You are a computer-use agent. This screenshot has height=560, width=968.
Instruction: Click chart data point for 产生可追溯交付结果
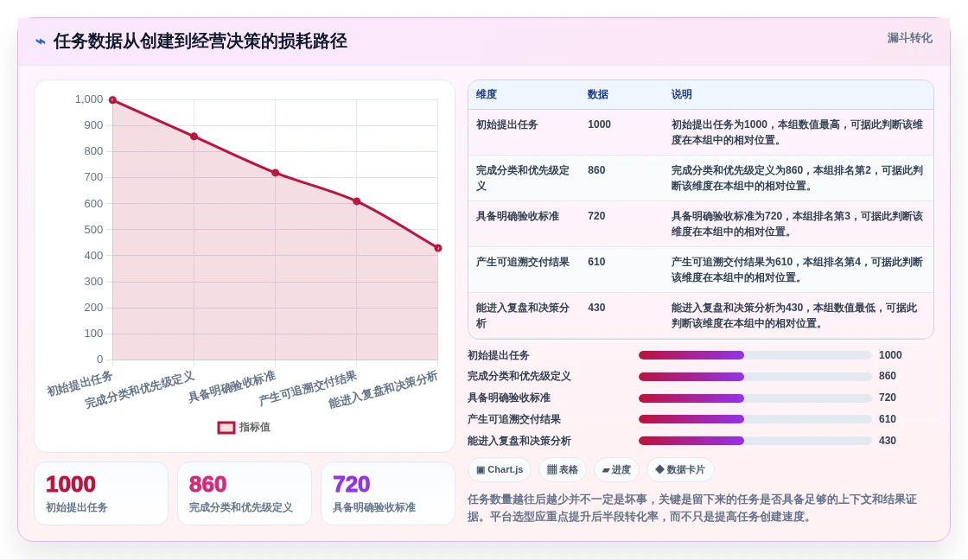point(357,201)
